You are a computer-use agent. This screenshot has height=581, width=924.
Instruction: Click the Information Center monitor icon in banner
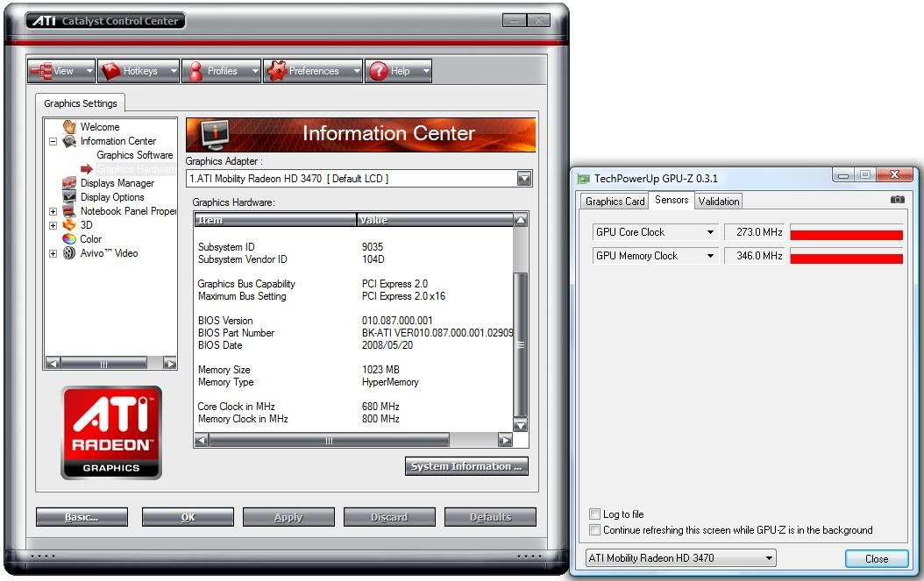214,134
